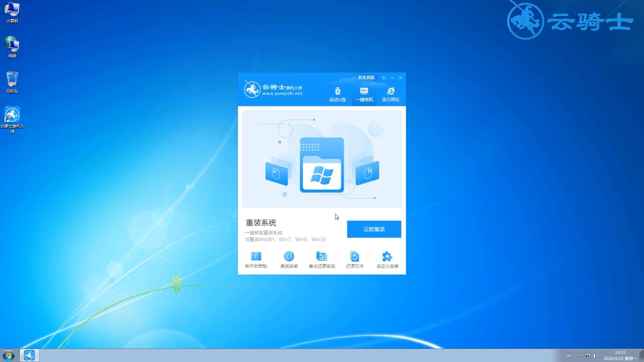Click the network tray icon

click(x=587, y=356)
